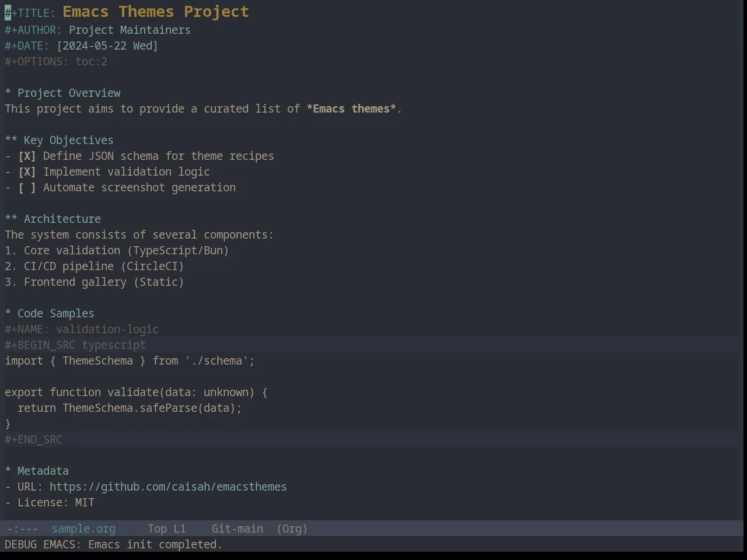Screen dimensions: 747x560
Task: Click the -:--- buffer status indicator
Action: [22, 529]
